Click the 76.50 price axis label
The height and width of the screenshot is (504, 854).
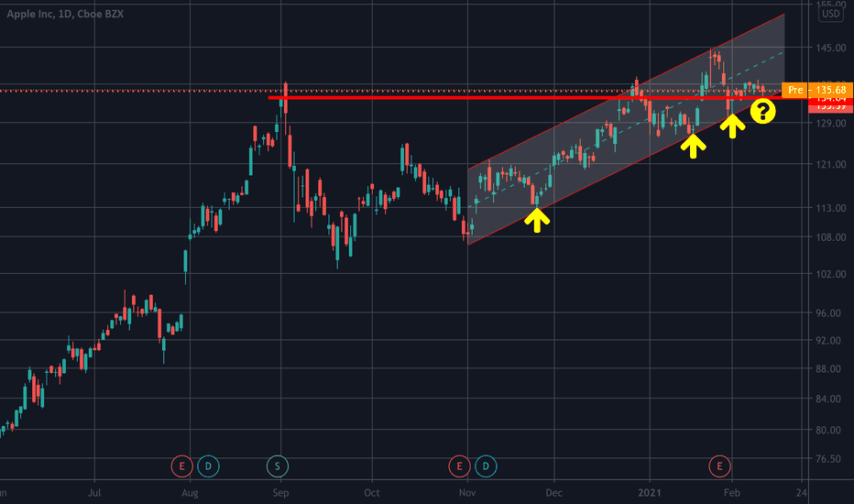pos(830,459)
